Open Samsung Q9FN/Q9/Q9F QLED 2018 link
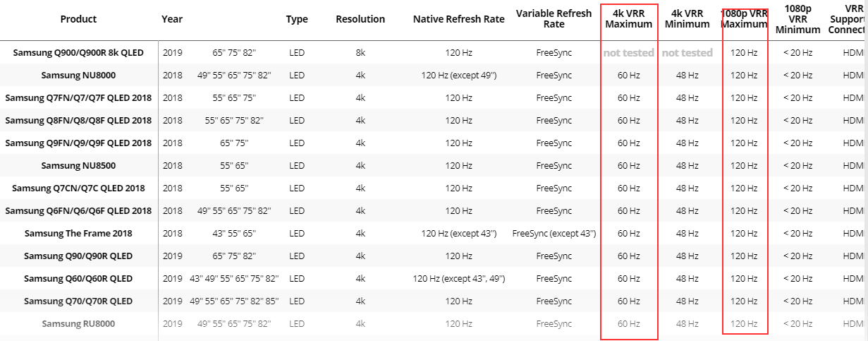Image resolution: width=868 pixels, height=341 pixels. [78, 143]
